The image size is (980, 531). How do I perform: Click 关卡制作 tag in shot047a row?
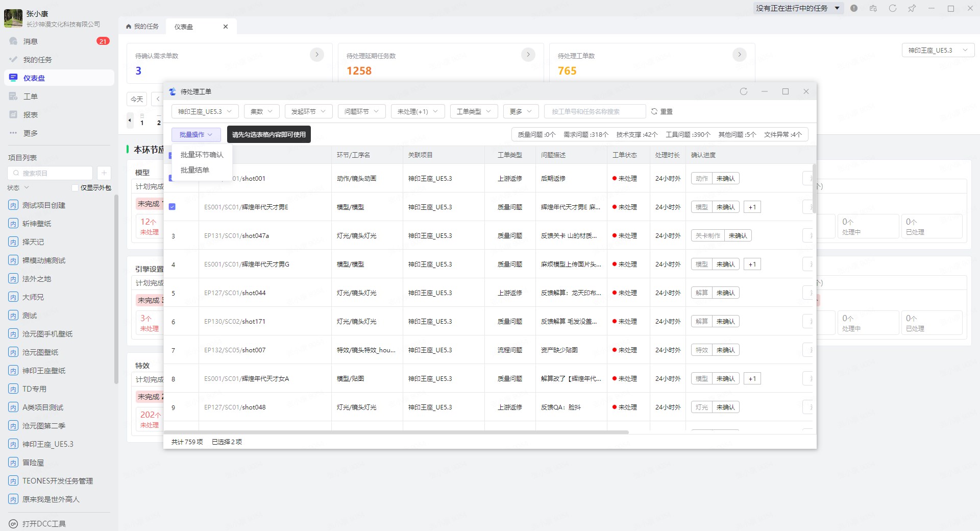707,235
